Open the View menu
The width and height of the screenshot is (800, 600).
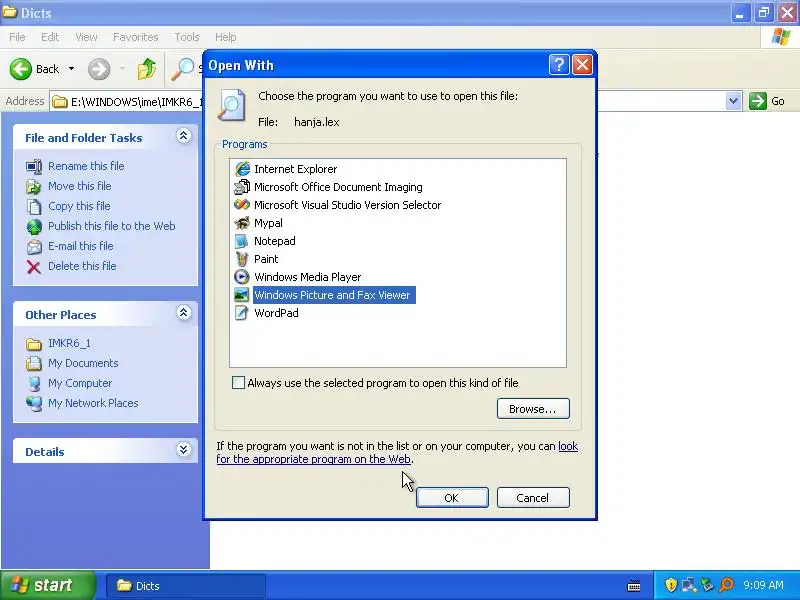pos(86,37)
